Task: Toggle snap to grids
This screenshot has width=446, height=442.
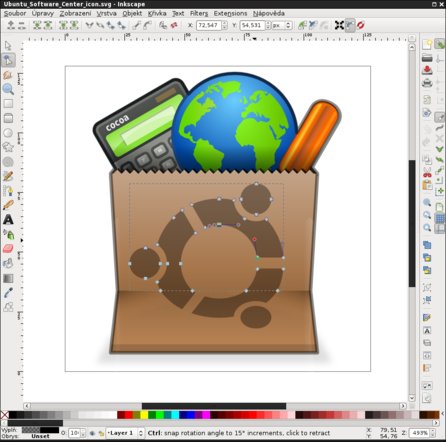Action: 440,219
